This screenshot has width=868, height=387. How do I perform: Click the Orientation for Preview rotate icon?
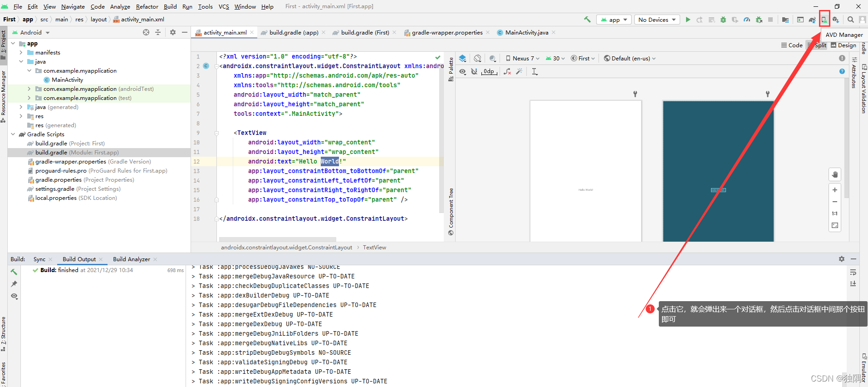477,58
